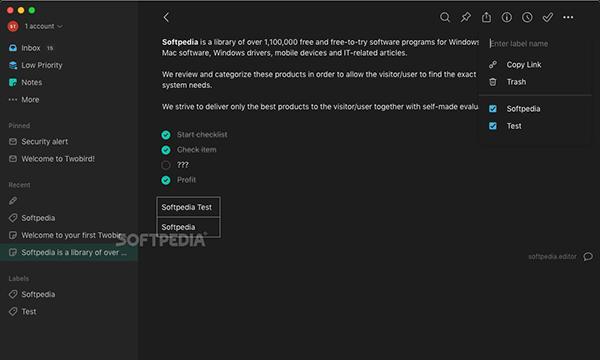Image resolution: width=600 pixels, height=360 pixels.
Task: Open comments via speech bubble icon
Action: coord(588,256)
